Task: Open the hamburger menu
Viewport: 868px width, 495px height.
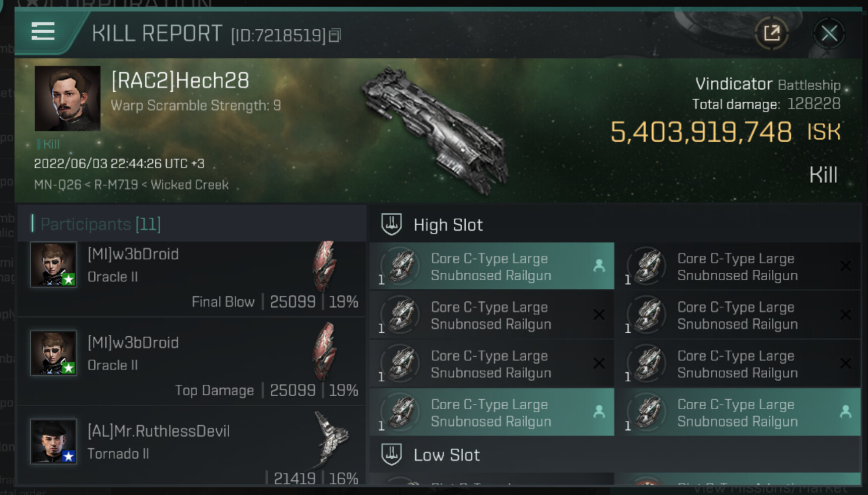Action: coord(43,32)
